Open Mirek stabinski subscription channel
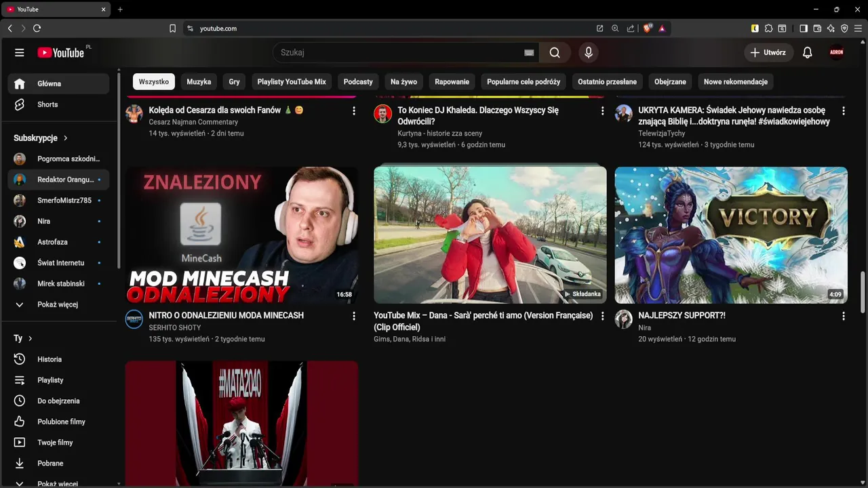This screenshot has height=488, width=868. 58,283
